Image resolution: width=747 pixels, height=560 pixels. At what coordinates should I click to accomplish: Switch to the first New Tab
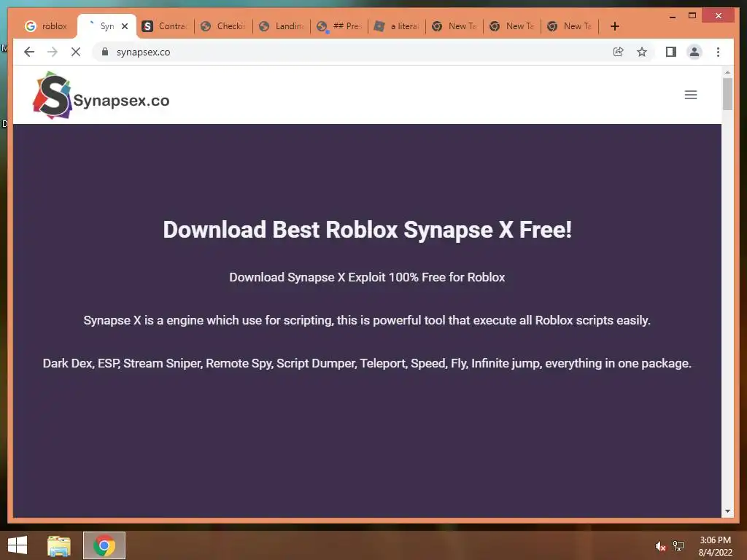[454, 26]
